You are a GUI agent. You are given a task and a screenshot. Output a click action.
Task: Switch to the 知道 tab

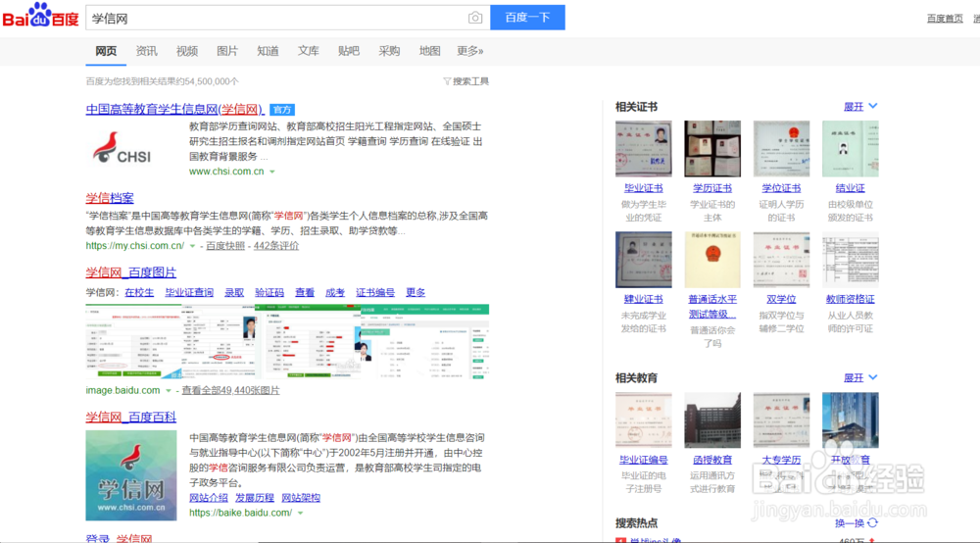[268, 51]
